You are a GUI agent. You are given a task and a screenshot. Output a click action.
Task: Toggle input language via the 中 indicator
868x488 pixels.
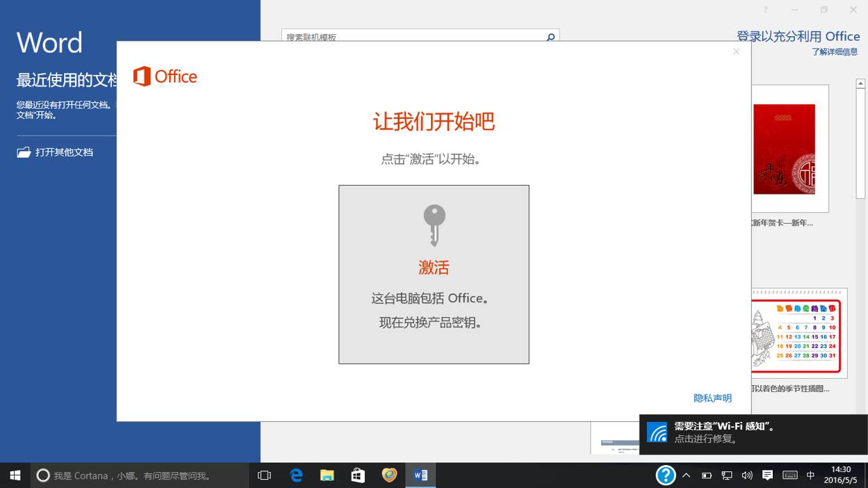click(810, 475)
